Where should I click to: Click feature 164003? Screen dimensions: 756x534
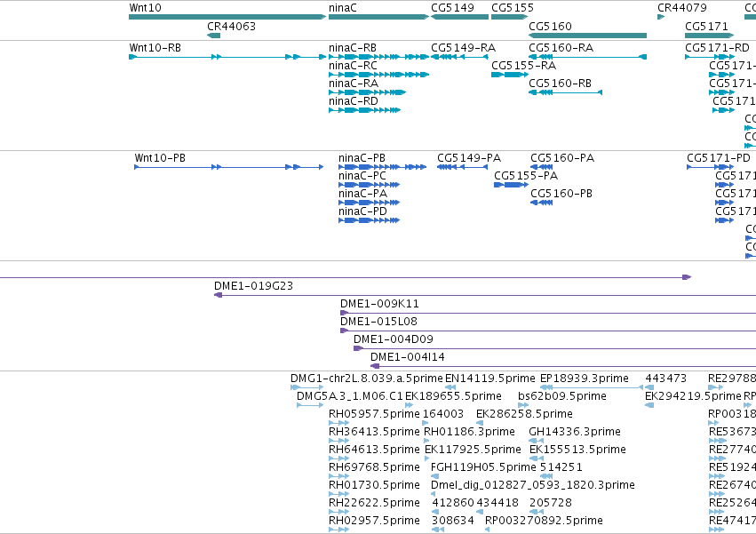[426, 423]
